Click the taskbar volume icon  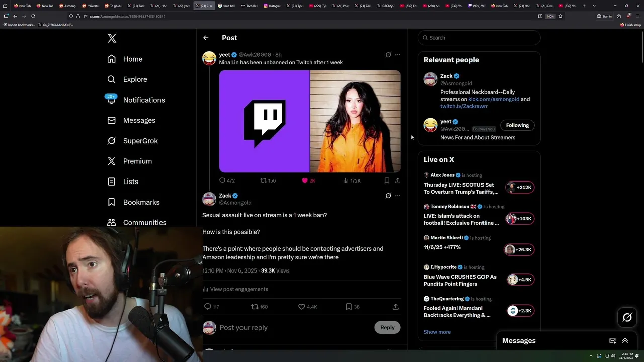[x=613, y=356]
